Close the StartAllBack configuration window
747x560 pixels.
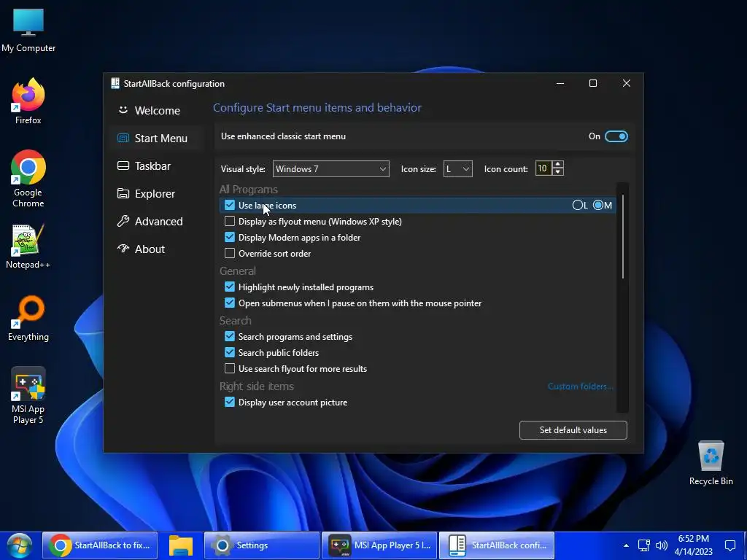[x=627, y=83]
